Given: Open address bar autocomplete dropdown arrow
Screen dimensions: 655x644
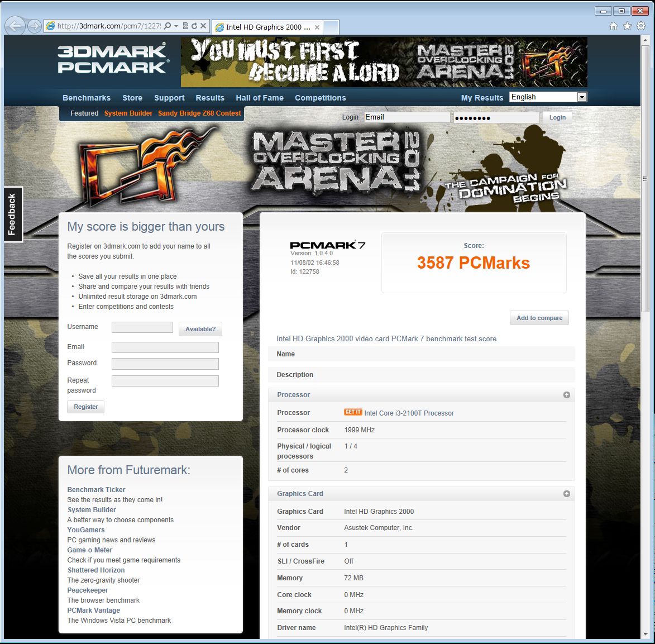Looking at the screenshot, I should click(176, 26).
